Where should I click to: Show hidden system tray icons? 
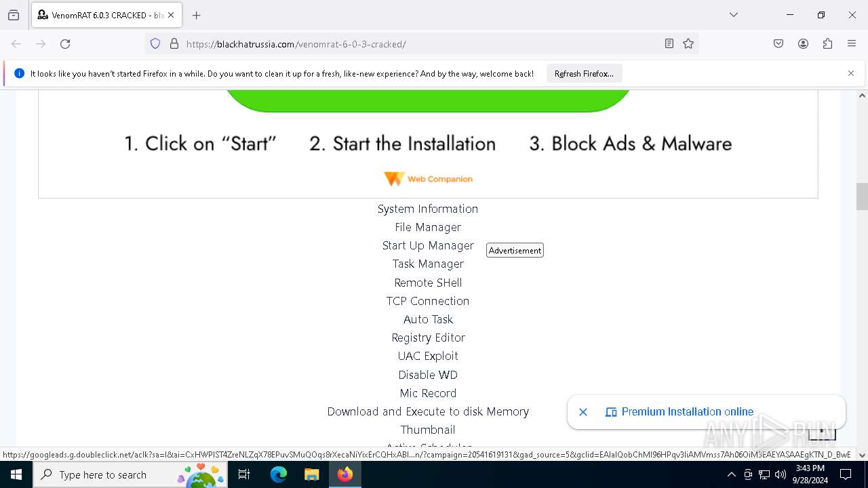(731, 474)
